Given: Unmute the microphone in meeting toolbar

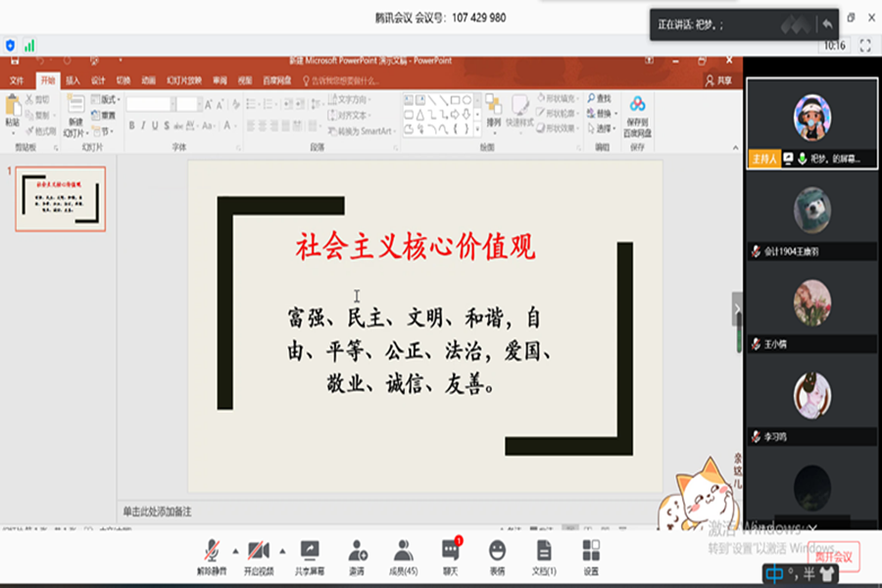Looking at the screenshot, I should 211,554.
